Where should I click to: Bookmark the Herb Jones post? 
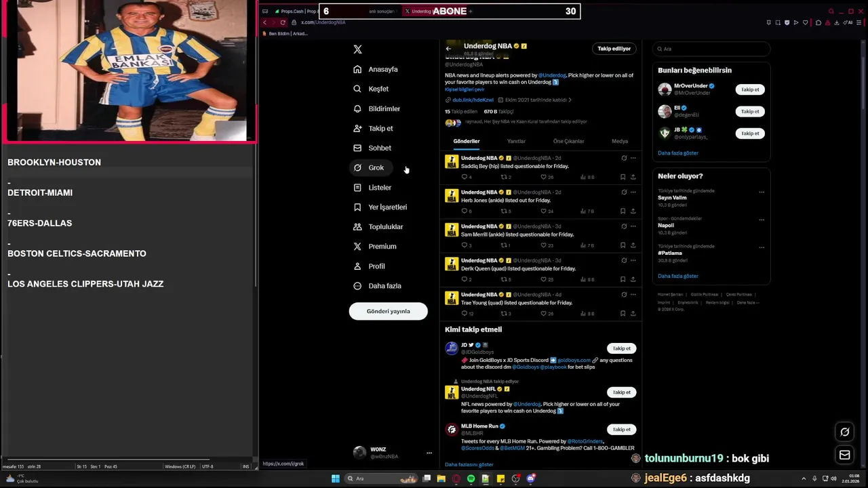(x=623, y=211)
